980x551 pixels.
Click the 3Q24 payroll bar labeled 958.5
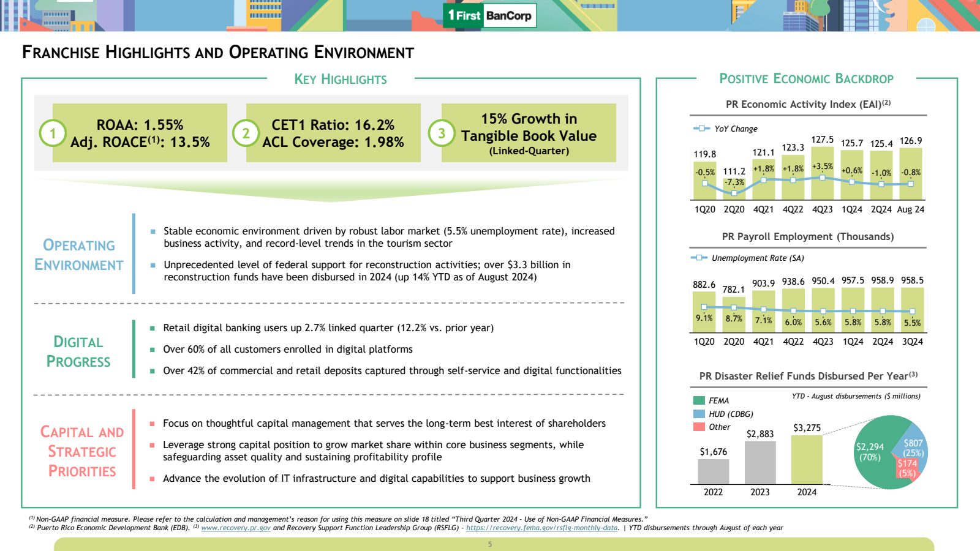[912, 310]
